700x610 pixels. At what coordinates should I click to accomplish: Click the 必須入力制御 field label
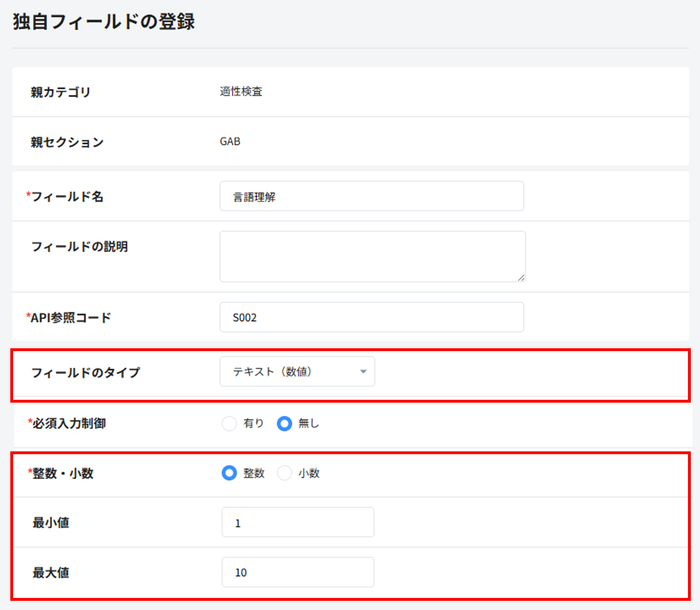pos(69,423)
